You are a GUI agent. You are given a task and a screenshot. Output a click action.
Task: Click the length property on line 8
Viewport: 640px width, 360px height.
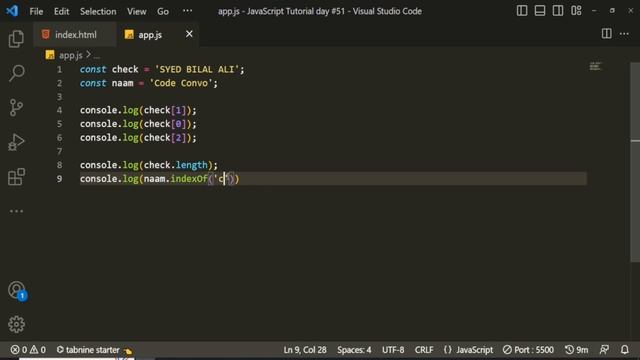(191, 165)
